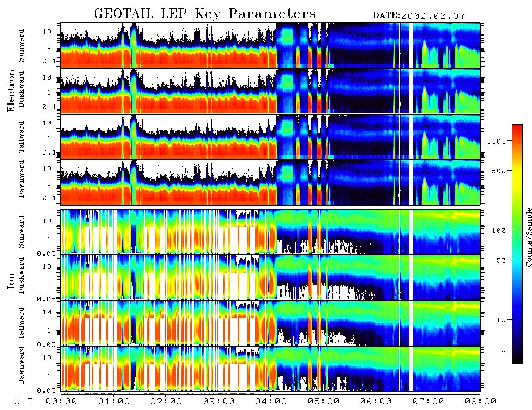Click the 5 colorbar tick label
This screenshot has width=532, height=410.
coord(504,350)
